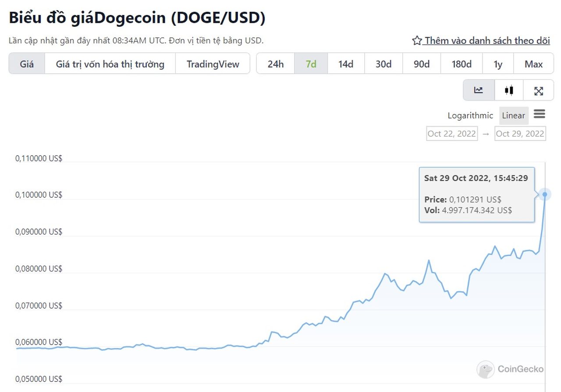Click the 0,060000 US$ axis label
This screenshot has width=561, height=392.
39,342
